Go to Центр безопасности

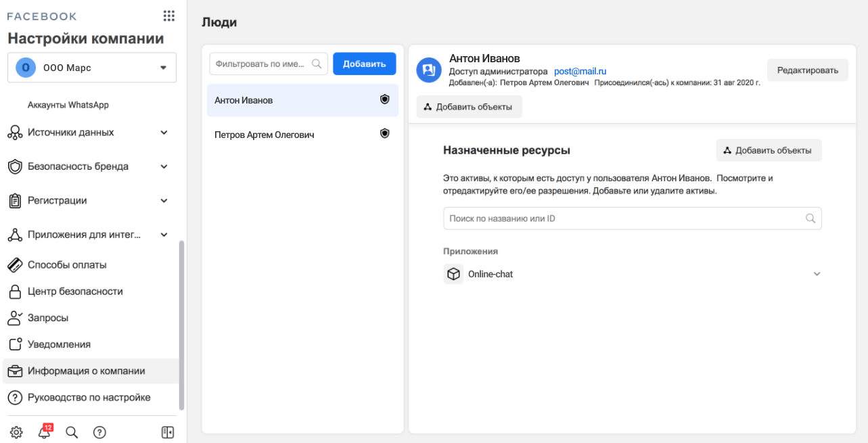click(75, 292)
